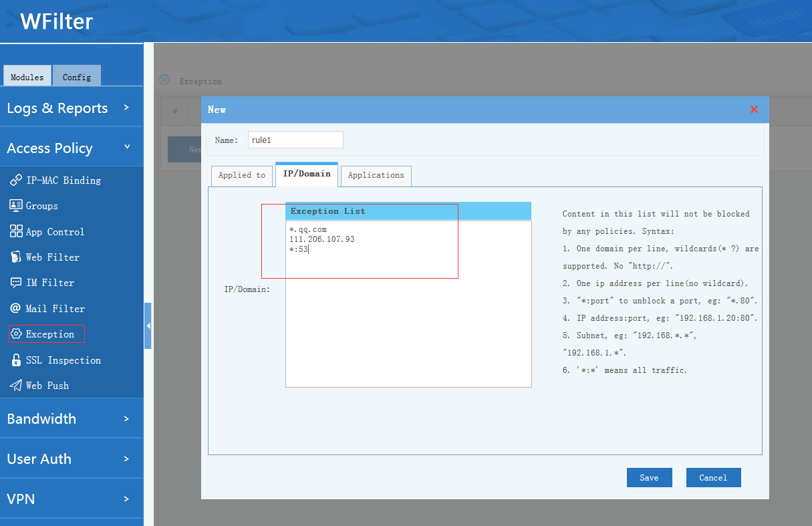
Task: Expand the Logs & Reports section
Action: coord(72,107)
